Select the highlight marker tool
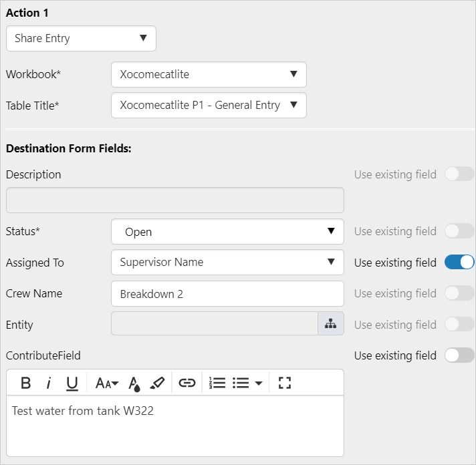Viewport: 476px width, 465px height. coord(157,383)
